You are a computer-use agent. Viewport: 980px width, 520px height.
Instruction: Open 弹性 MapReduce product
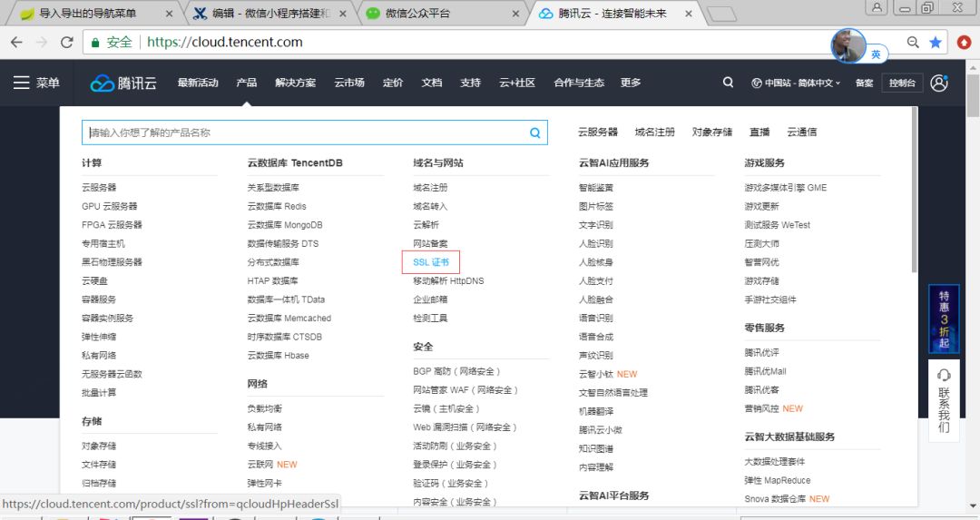pyautogui.click(x=777, y=480)
